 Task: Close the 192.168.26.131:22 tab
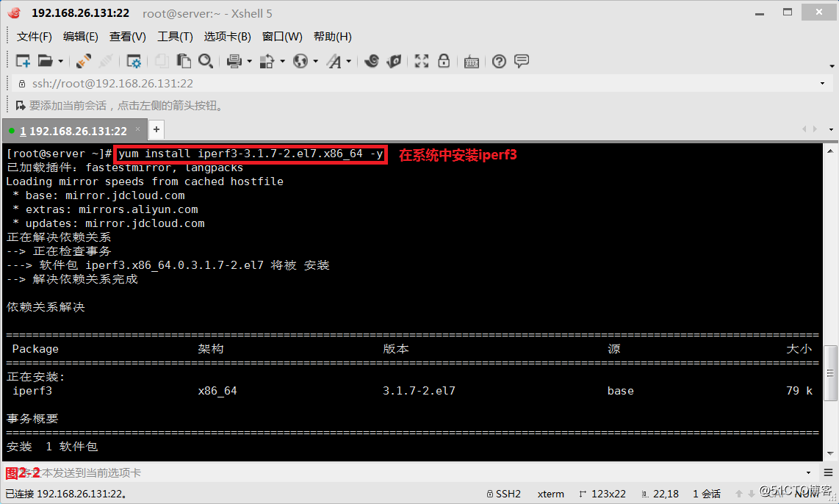coord(137,129)
